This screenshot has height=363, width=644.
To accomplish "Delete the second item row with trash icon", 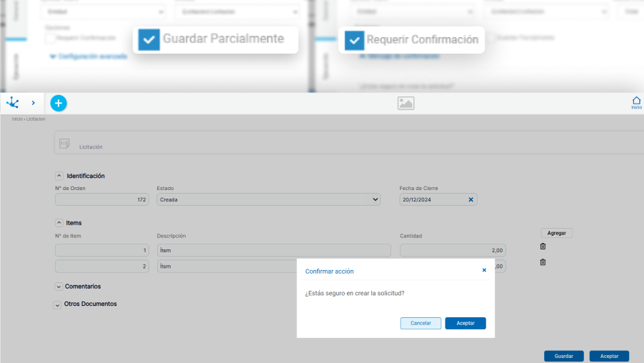I will [543, 262].
